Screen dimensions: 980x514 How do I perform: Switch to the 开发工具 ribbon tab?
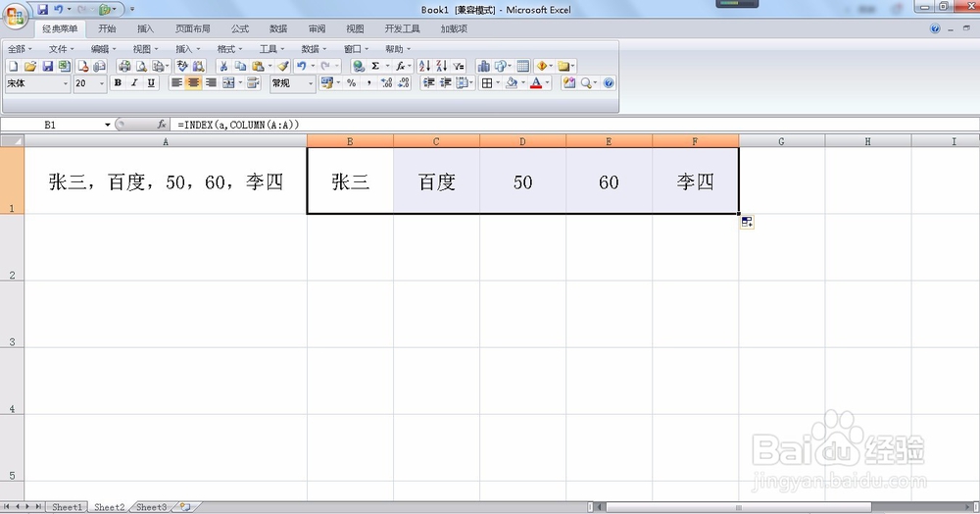[x=403, y=28]
